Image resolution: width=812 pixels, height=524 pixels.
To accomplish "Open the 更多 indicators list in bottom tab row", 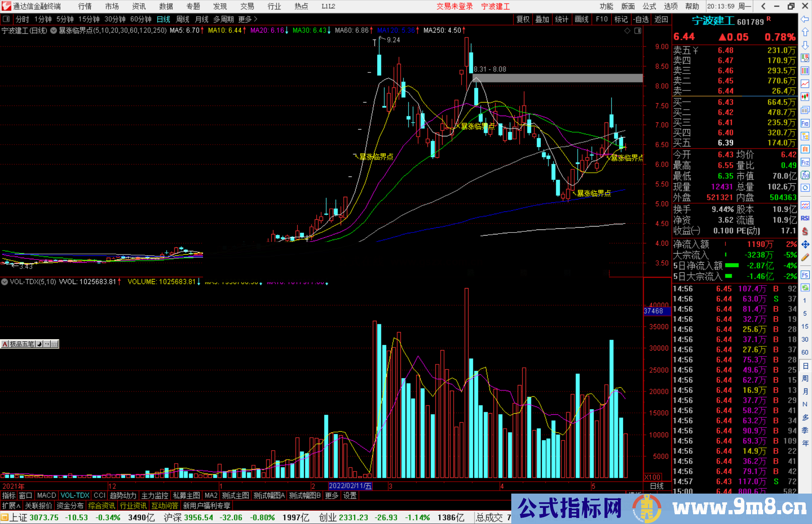I will (x=331, y=495).
